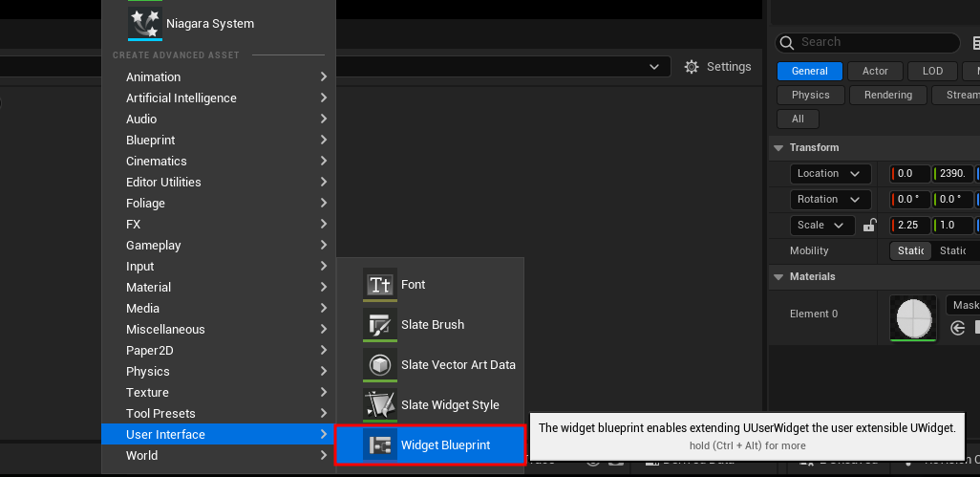
Task: Select the highlighted Static mobility option
Action: 910,250
